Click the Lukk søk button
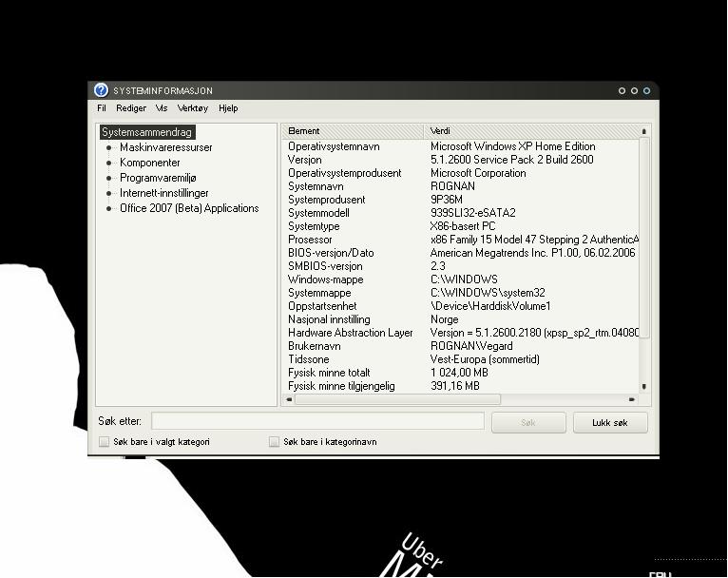 610,422
